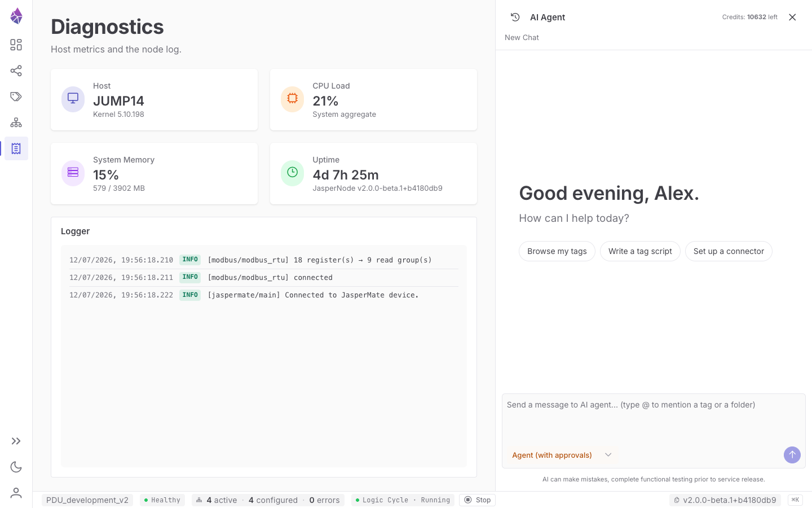Click the connectors icon in status bar
812x508 pixels.
(x=199, y=500)
